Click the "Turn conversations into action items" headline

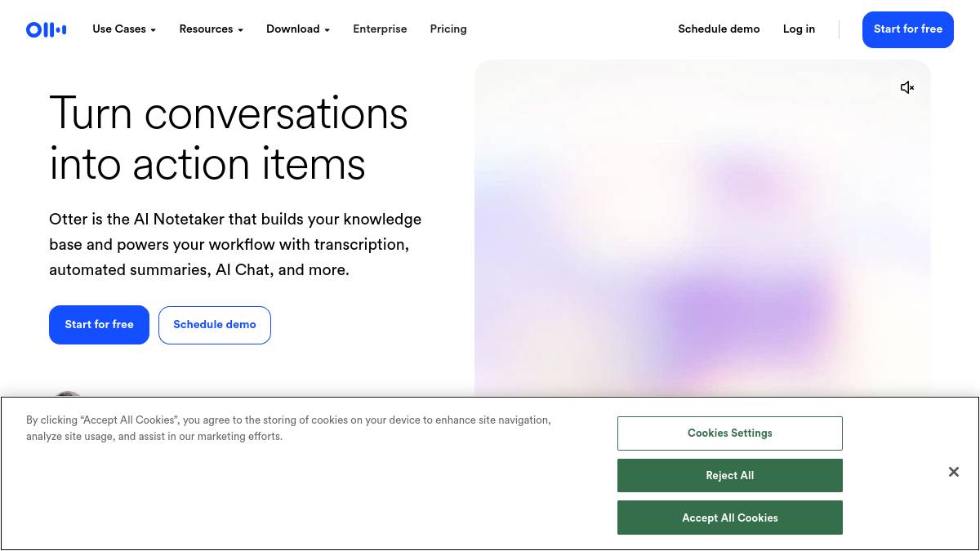[229, 138]
